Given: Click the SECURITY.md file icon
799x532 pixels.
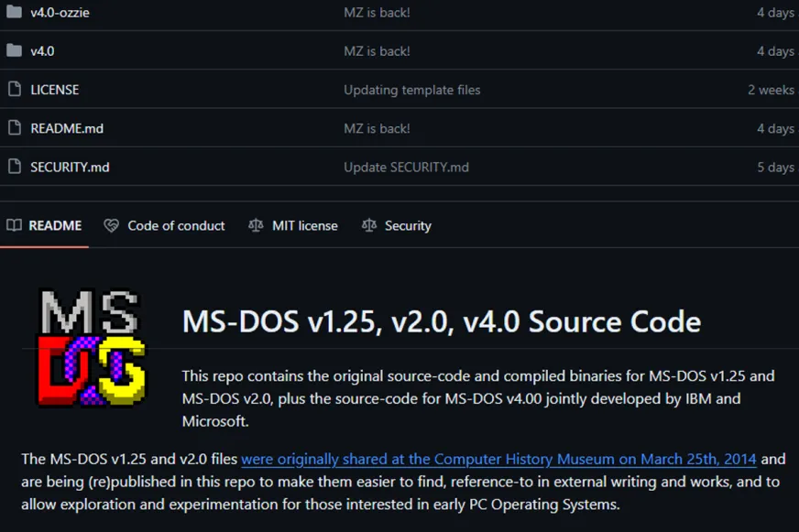Looking at the screenshot, I should pyautogui.click(x=15, y=167).
